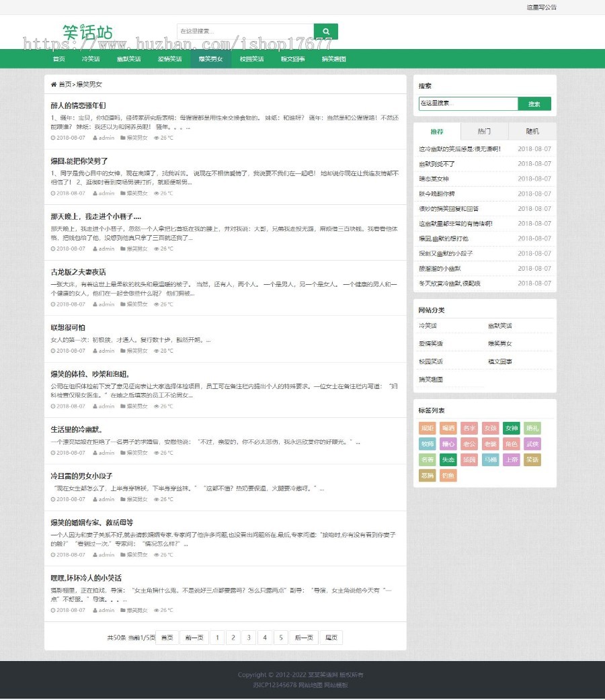
Task: Click the magnifier search icon in header
Action: pos(326,32)
